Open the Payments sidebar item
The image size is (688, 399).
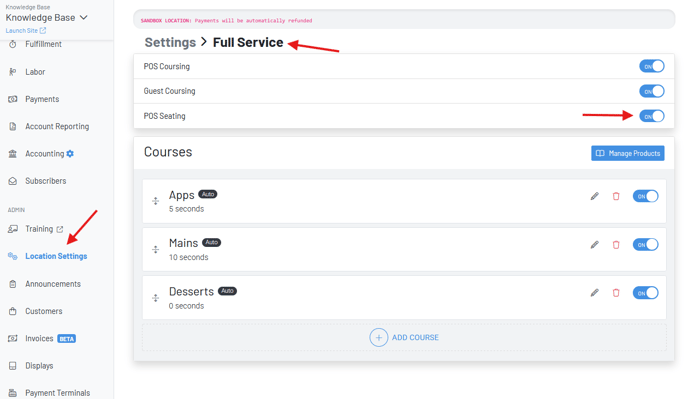42,99
